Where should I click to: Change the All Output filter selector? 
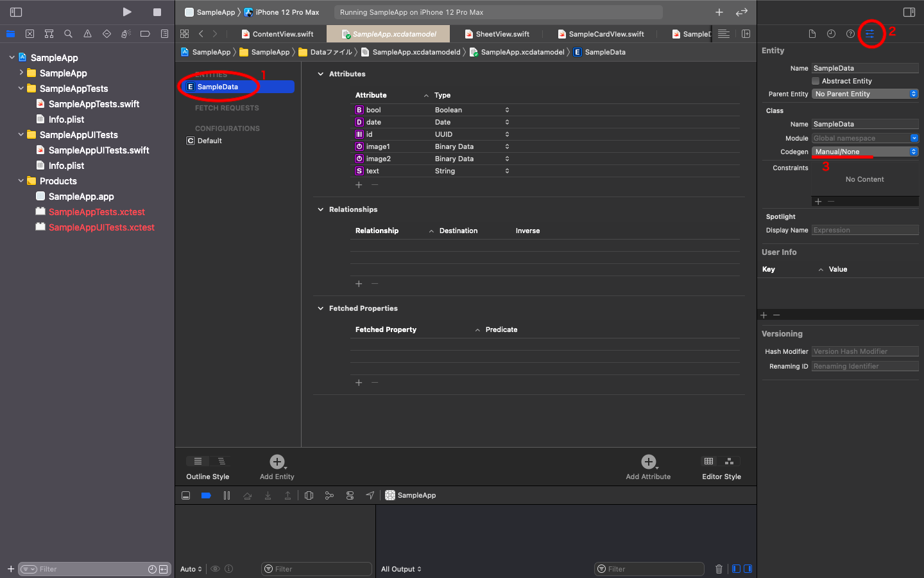[x=401, y=569]
